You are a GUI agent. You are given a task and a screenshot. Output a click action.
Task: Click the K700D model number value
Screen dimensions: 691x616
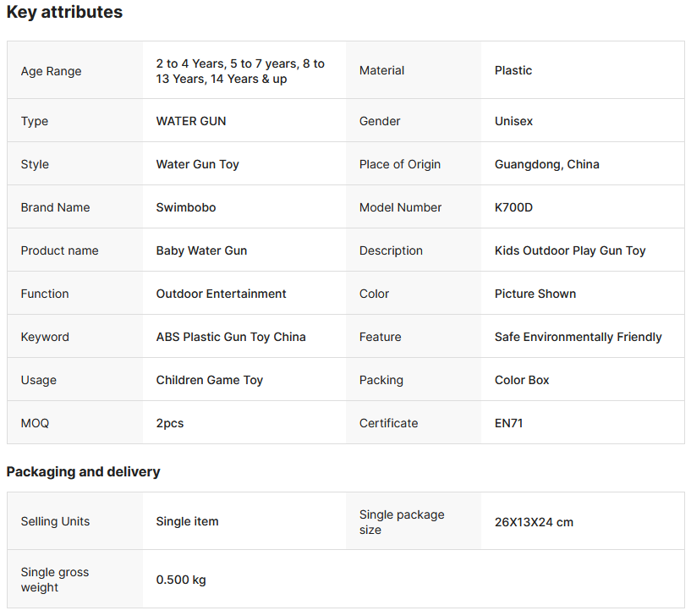513,207
